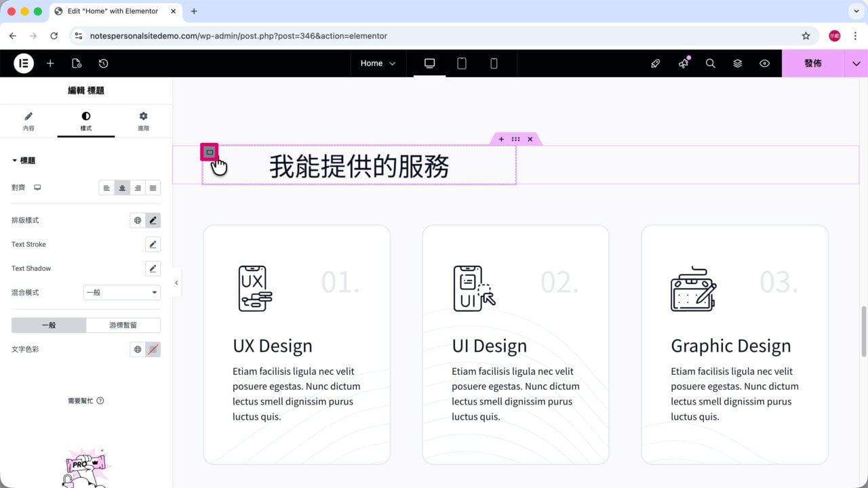
Task: Open the Chrome three-dot menu
Action: coord(856,36)
